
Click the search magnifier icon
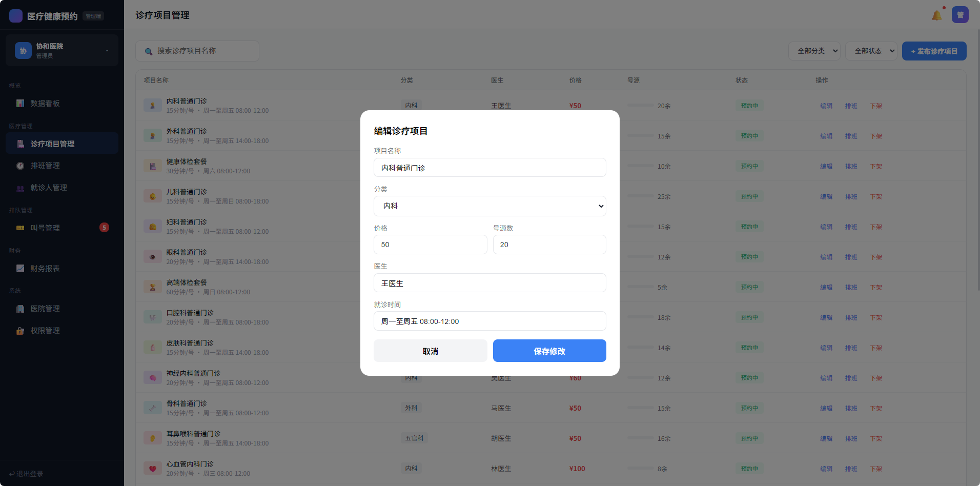coord(149,51)
